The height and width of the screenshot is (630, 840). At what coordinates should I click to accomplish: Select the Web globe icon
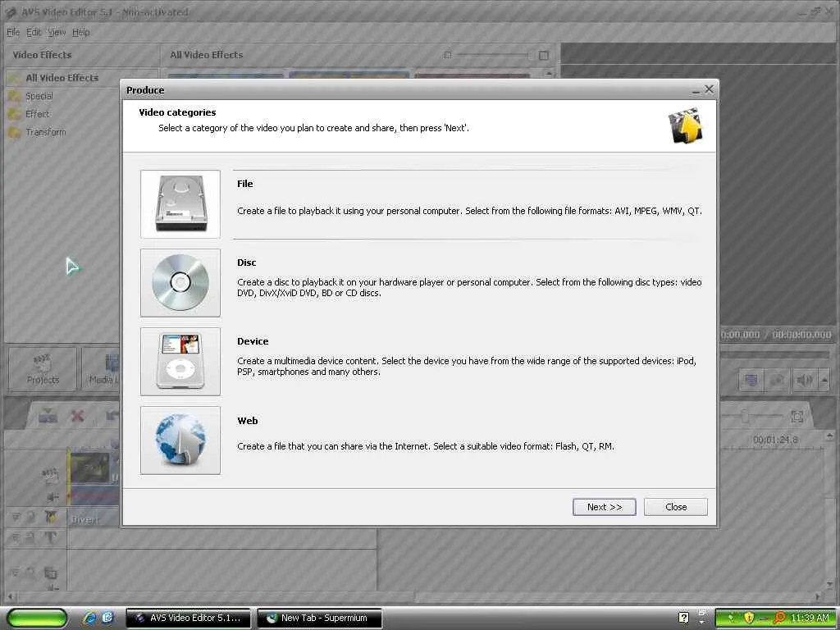(180, 441)
